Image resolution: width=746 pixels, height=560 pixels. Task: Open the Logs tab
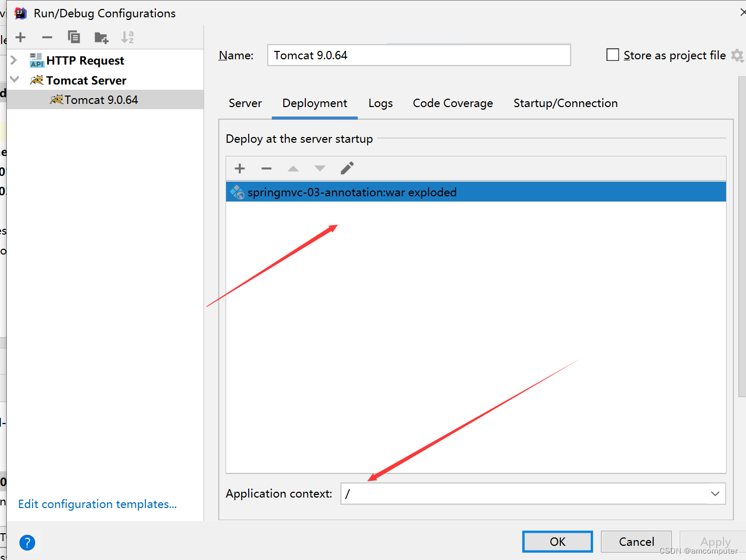(x=381, y=103)
